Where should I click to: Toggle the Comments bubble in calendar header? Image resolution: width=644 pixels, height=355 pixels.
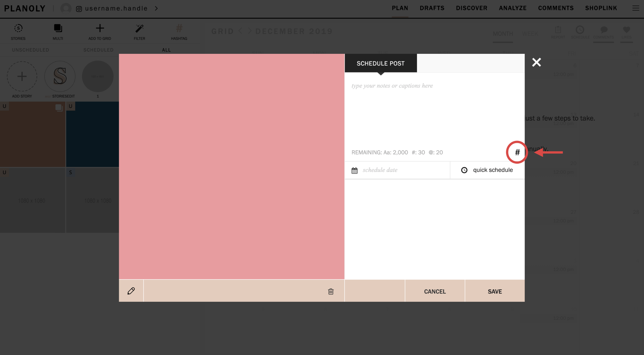603,30
